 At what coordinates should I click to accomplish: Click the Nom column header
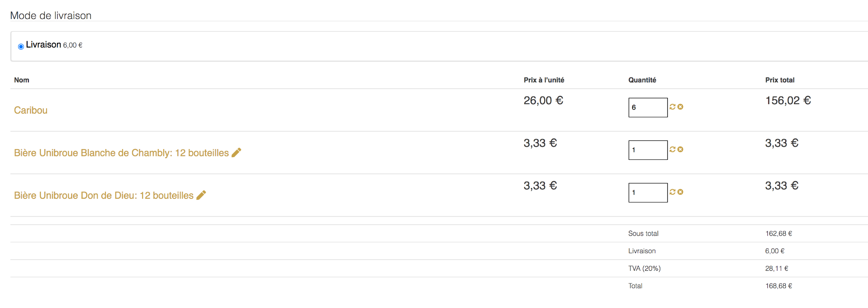point(22,80)
